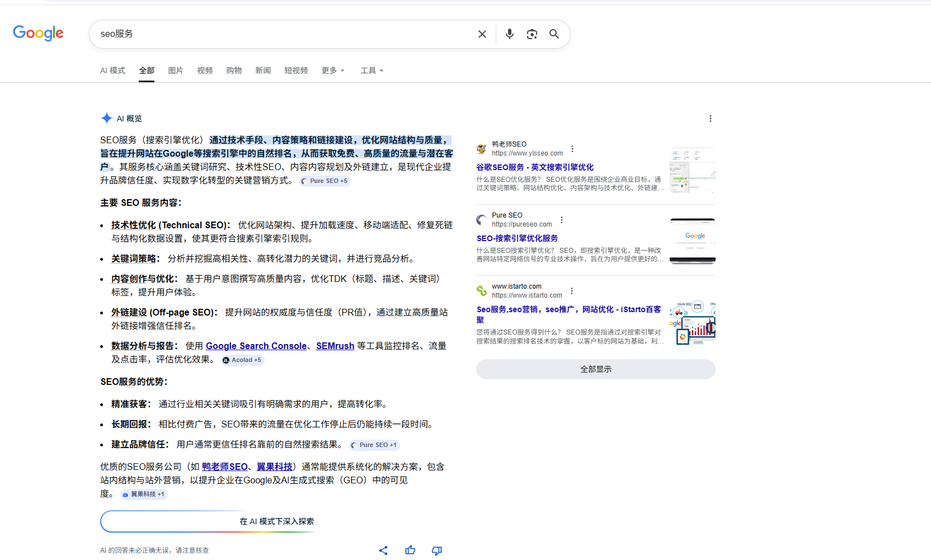Image resolution: width=931 pixels, height=560 pixels.
Task: Go to Google homepage via logo
Action: (38, 34)
